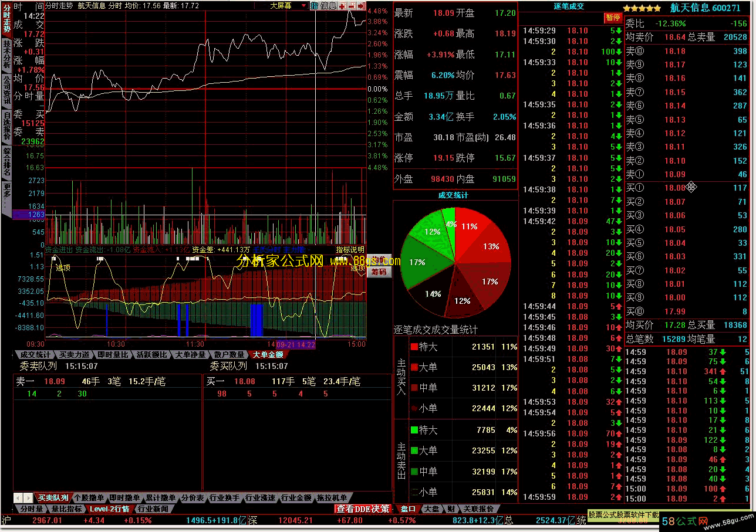The image size is (756, 532).
Task: Switch to the 即时量比 tab
Action: (x=113, y=354)
